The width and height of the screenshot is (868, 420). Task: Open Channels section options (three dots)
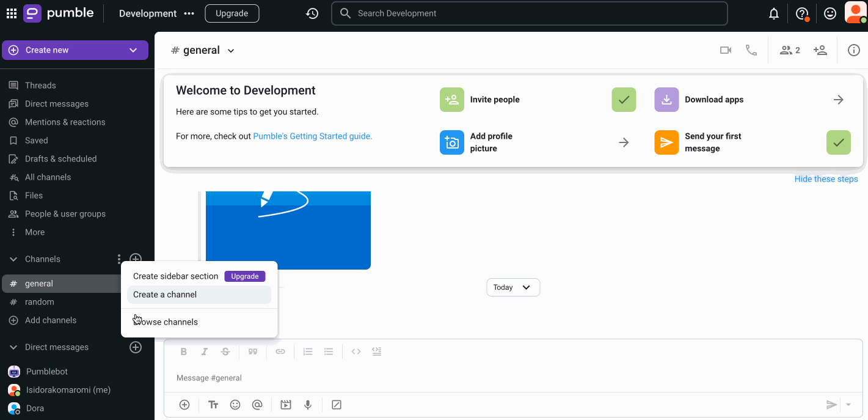[x=119, y=259]
